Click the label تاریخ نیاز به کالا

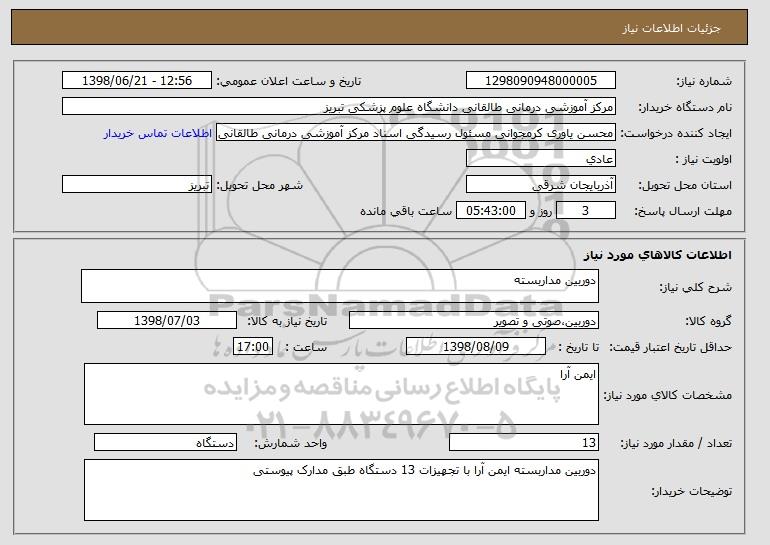coord(287,322)
